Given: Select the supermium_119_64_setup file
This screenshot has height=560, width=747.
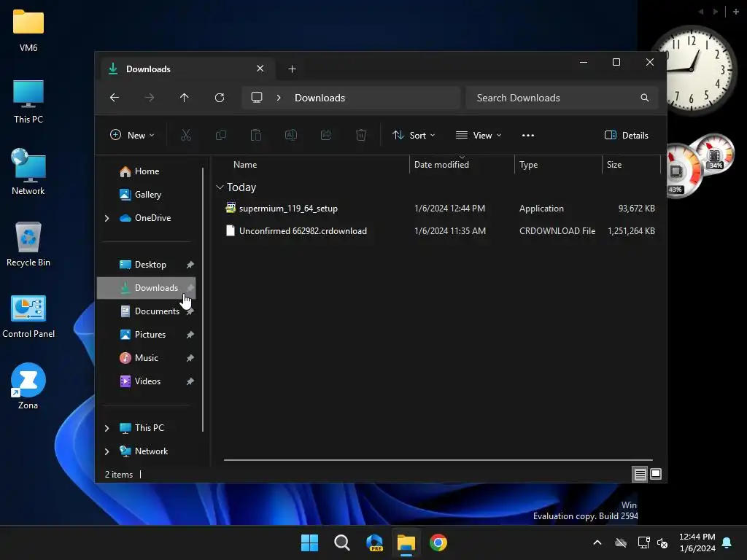Looking at the screenshot, I should pyautogui.click(x=288, y=208).
